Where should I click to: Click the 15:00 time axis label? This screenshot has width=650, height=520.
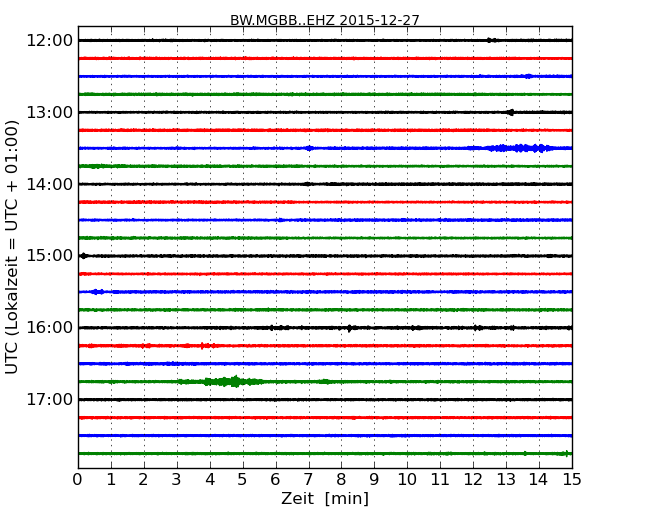[49, 256]
